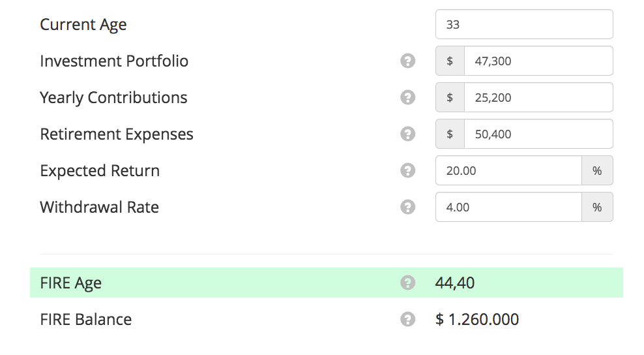Click the Current Age input field
This screenshot has width=644, height=355.
tap(524, 25)
